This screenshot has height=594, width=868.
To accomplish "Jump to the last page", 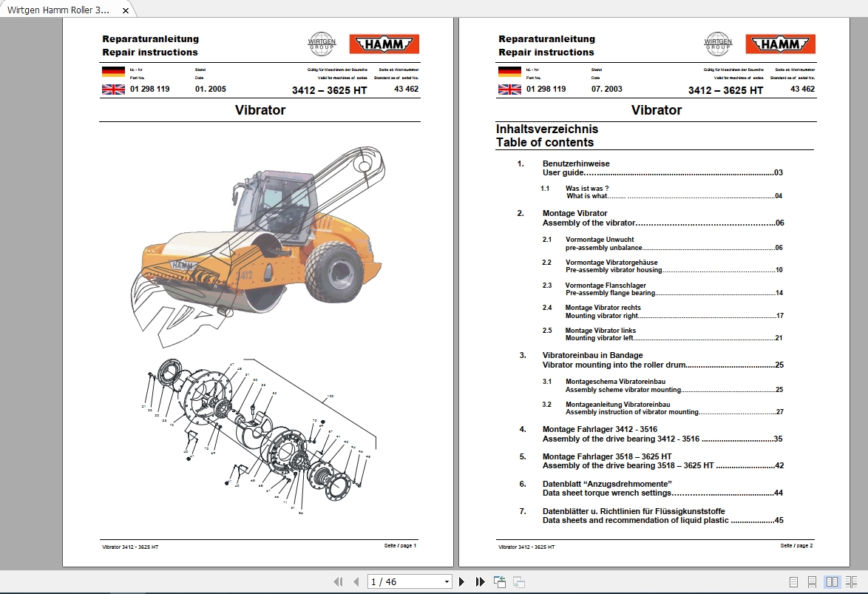I will pyautogui.click(x=479, y=581).
